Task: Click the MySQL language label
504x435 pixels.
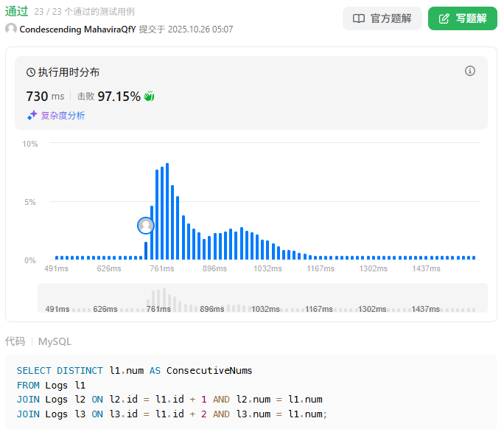Action: click(x=55, y=341)
